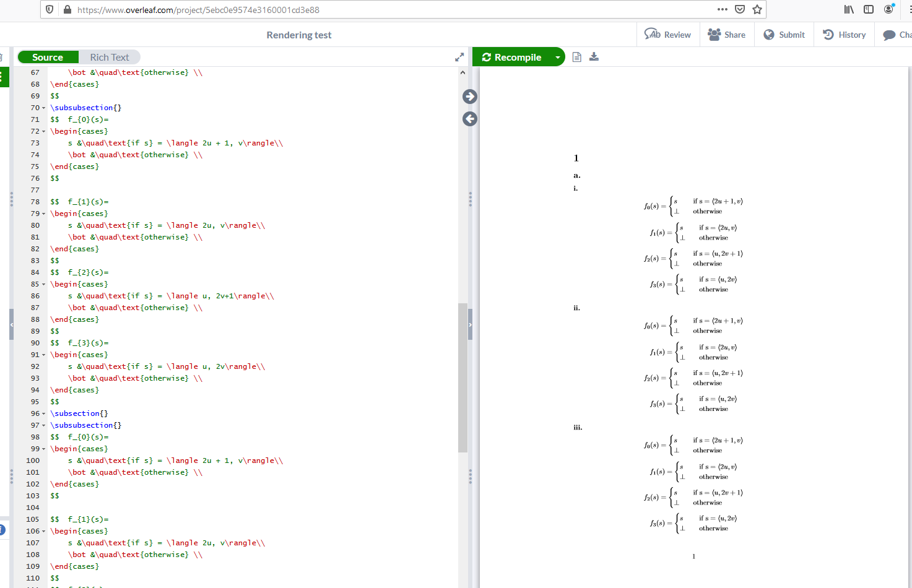The width and height of the screenshot is (912, 588).
Task: Bookmark the page with the star icon
Action: point(757,9)
